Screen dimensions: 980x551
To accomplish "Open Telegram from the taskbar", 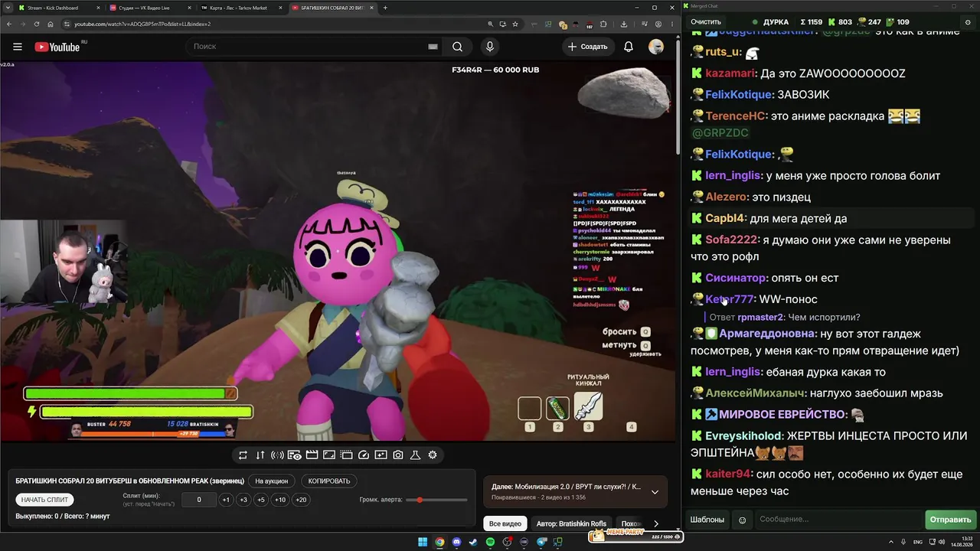I will [x=542, y=542].
